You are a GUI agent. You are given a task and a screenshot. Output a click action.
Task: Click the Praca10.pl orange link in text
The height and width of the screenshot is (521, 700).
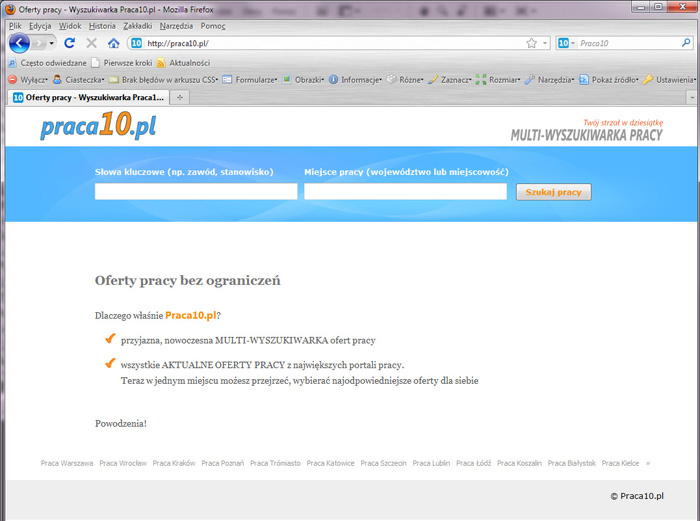(x=191, y=315)
